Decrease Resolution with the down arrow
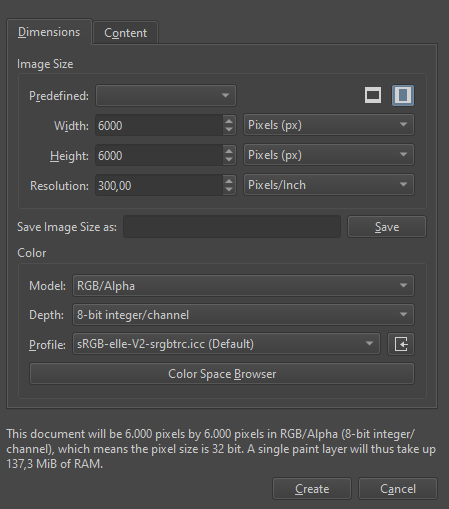The width and height of the screenshot is (449, 509). tap(229, 190)
